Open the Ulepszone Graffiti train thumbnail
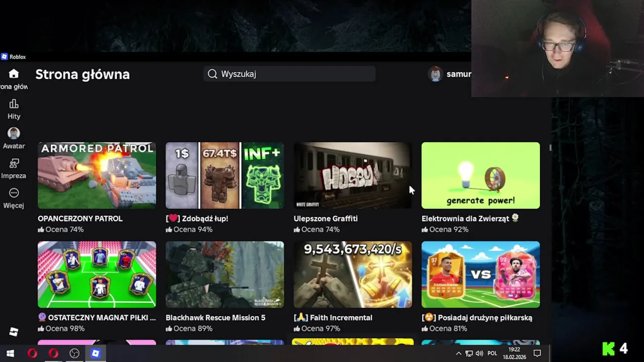Screen dimensions: 644x362 [353, 175]
